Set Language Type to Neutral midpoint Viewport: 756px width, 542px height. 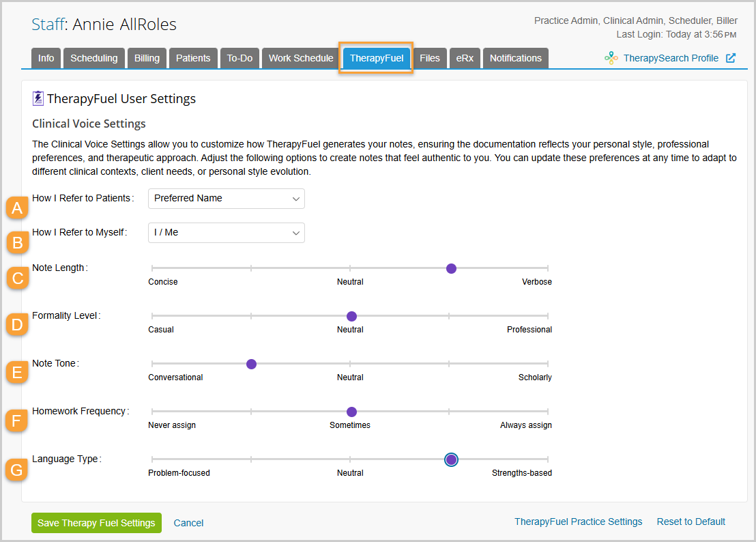pos(350,459)
